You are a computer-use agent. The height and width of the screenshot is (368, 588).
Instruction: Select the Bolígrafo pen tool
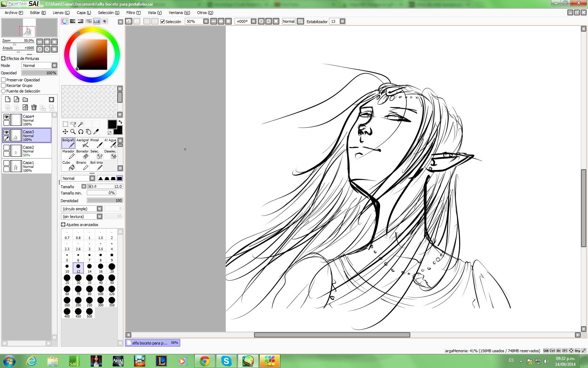pyautogui.click(x=68, y=143)
